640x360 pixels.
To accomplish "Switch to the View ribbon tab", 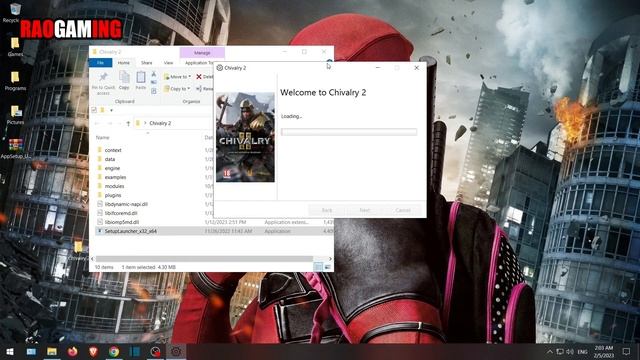I will click(x=168, y=62).
